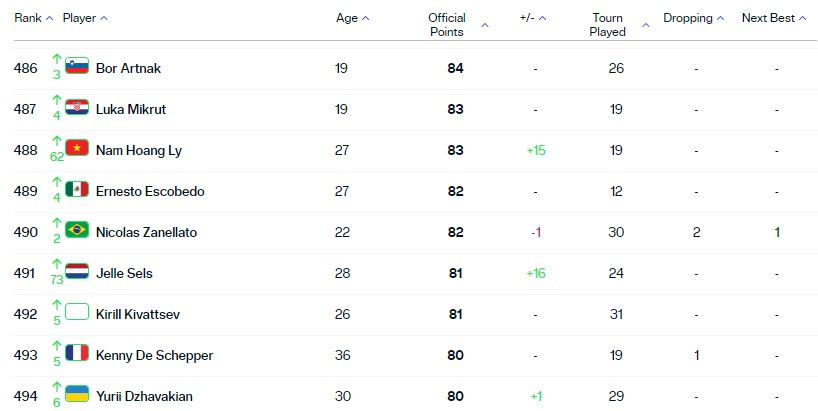818x411 pixels.
Task: Sort by Official Points column arrow
Action: (x=485, y=25)
